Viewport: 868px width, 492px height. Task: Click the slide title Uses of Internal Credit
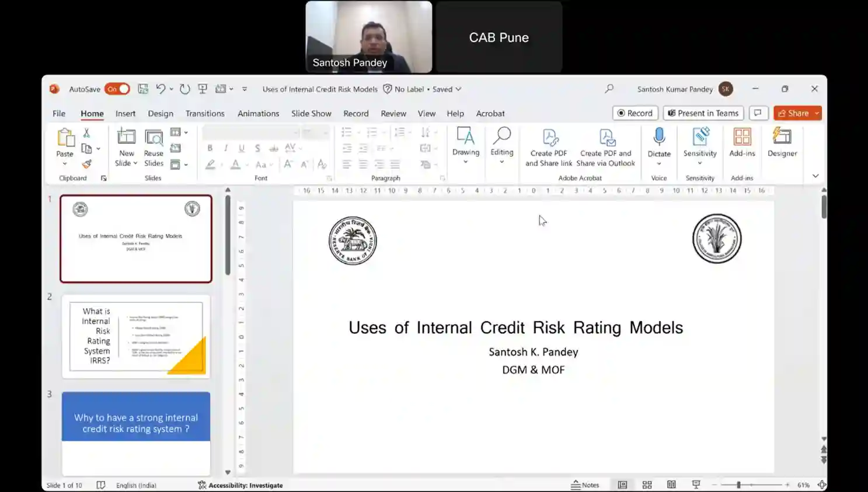pyautogui.click(x=515, y=327)
